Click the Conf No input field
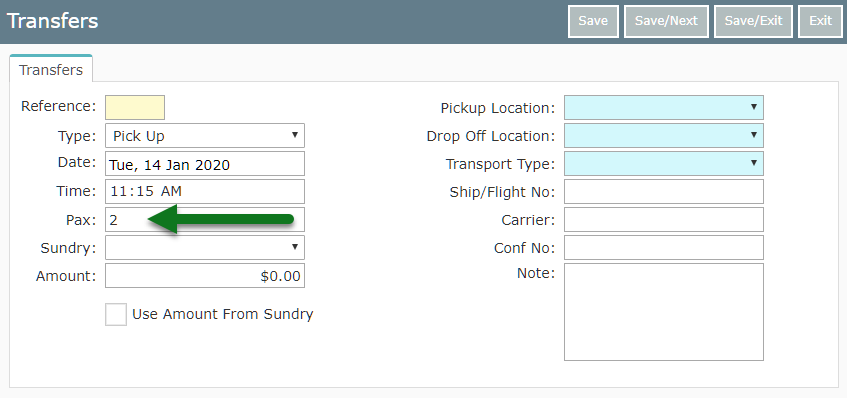 point(664,247)
